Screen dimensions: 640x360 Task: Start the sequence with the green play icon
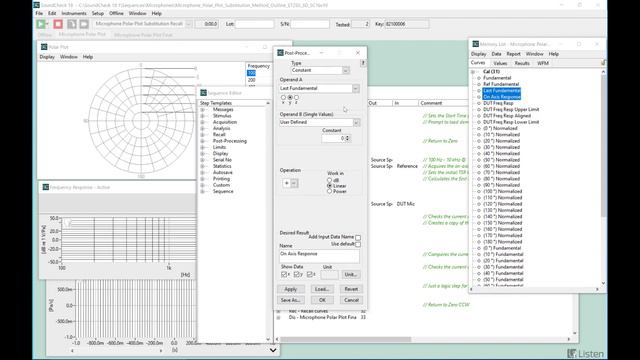click(40, 24)
